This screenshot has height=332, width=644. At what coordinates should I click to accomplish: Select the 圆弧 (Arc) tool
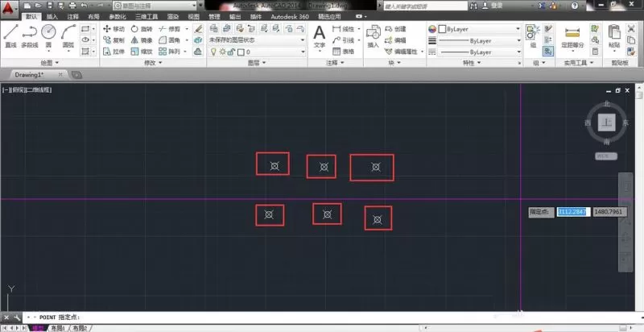click(x=68, y=36)
